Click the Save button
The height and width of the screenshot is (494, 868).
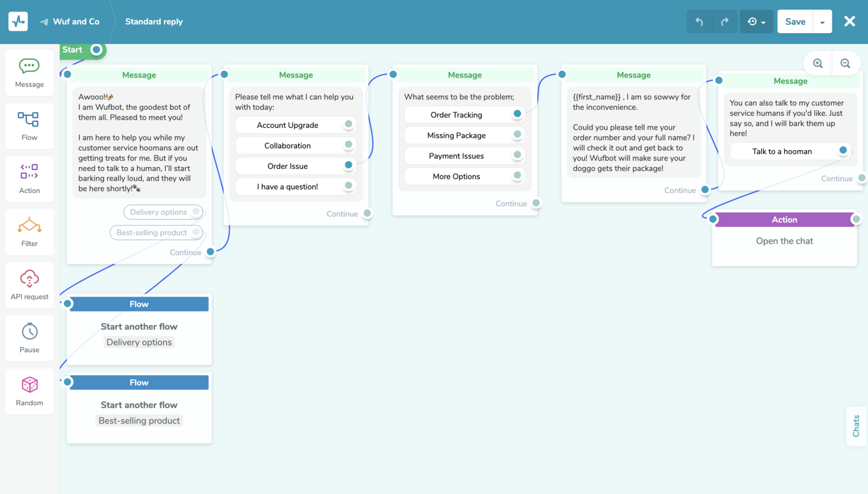(x=795, y=22)
